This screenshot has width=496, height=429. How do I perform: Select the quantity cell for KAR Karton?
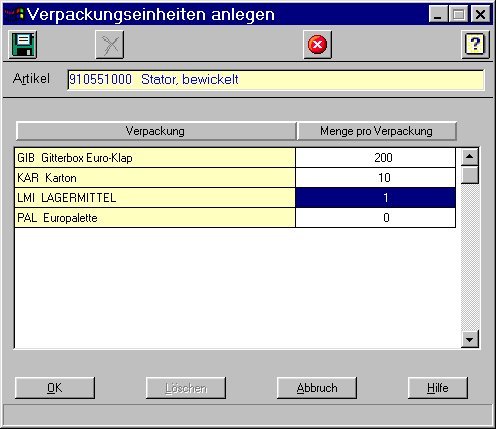click(376, 178)
